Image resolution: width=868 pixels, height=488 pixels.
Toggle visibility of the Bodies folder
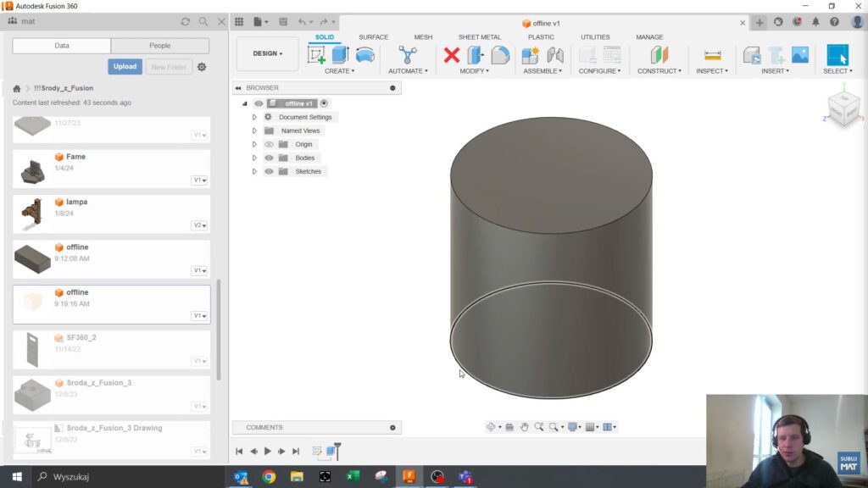coord(269,157)
